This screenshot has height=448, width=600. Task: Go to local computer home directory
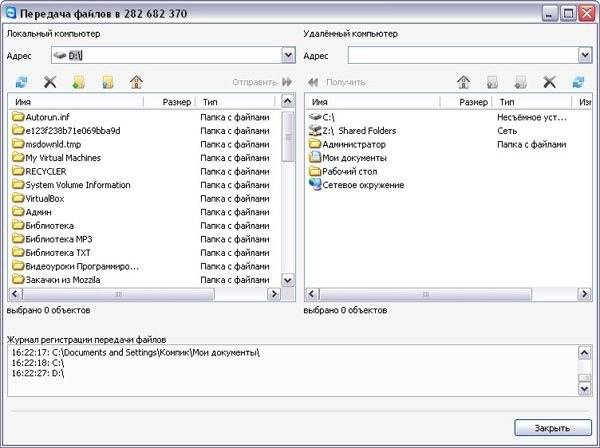tap(137, 82)
